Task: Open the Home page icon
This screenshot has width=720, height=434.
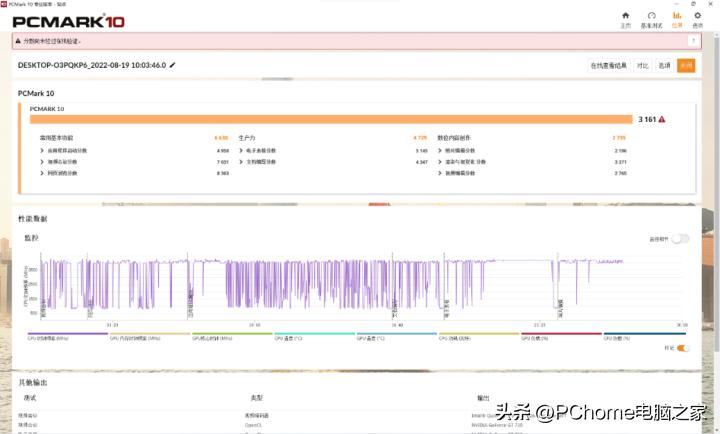Action: coord(626,18)
